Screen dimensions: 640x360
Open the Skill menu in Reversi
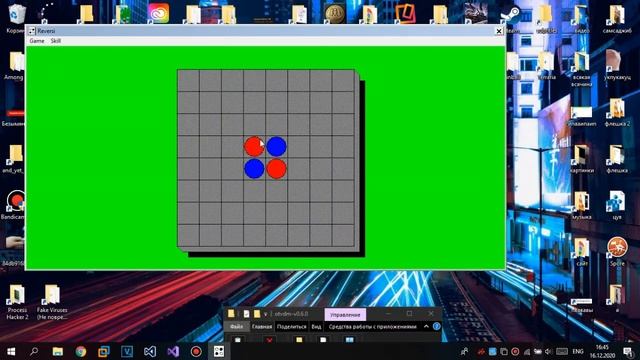tap(56, 41)
